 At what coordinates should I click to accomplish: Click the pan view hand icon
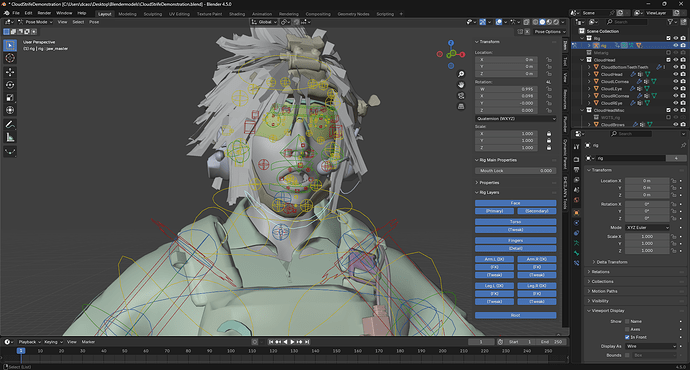click(x=461, y=84)
